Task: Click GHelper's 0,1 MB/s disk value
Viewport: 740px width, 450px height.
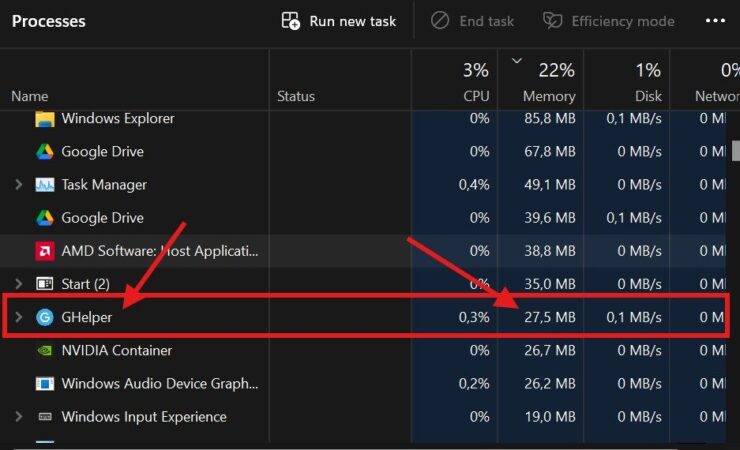Action: pyautogui.click(x=634, y=317)
